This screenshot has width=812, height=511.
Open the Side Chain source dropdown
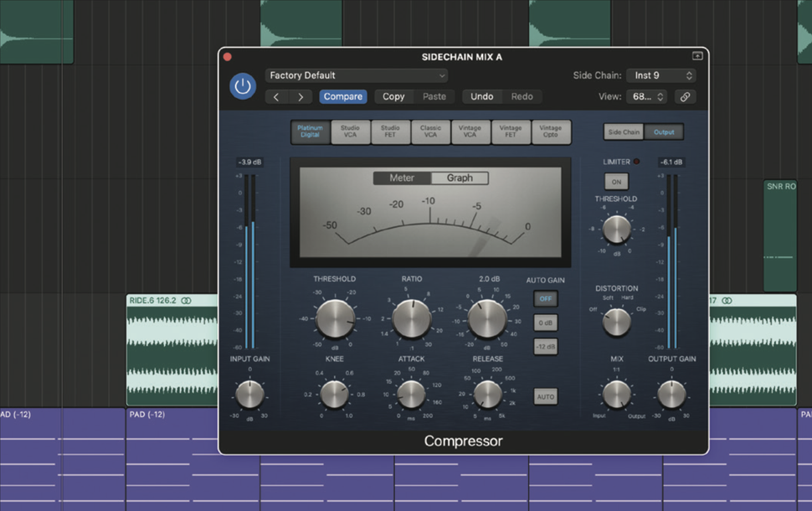pyautogui.click(x=660, y=75)
